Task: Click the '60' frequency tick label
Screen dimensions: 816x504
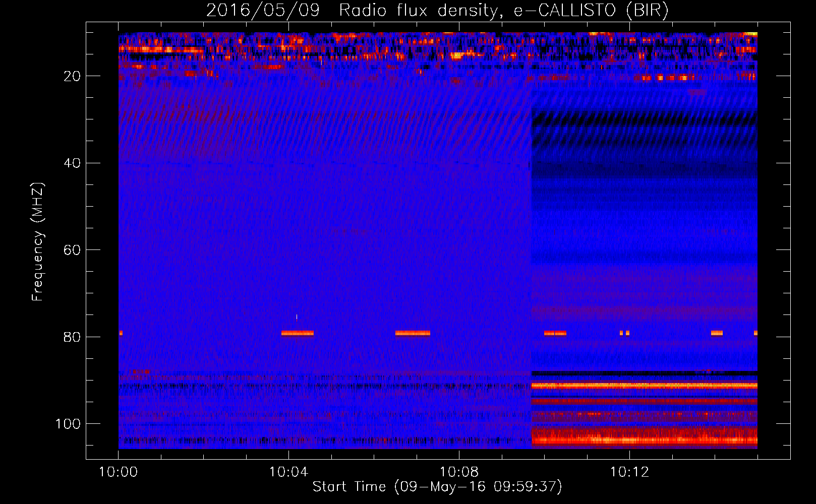Action: click(72, 250)
